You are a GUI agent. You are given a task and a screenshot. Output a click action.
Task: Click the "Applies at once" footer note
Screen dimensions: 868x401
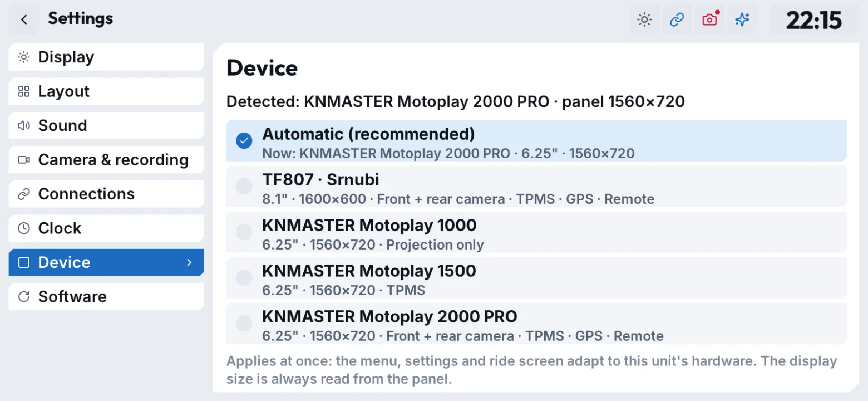point(532,370)
